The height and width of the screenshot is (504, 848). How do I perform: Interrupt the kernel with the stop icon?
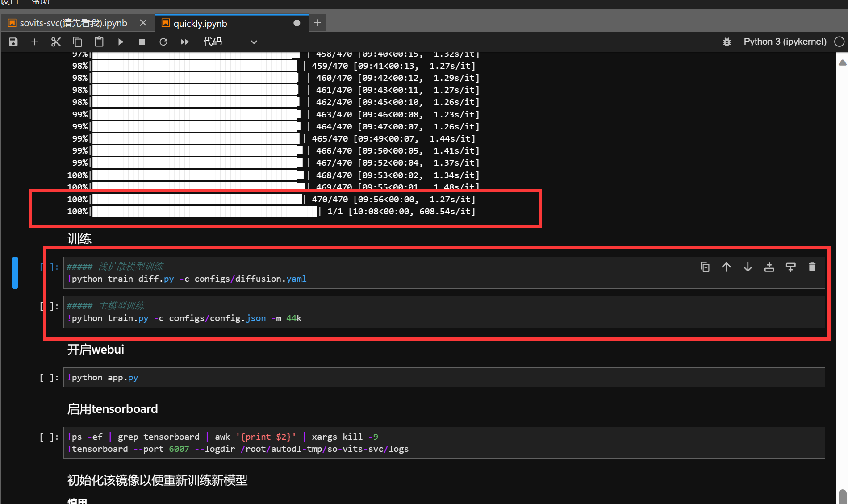pos(142,42)
